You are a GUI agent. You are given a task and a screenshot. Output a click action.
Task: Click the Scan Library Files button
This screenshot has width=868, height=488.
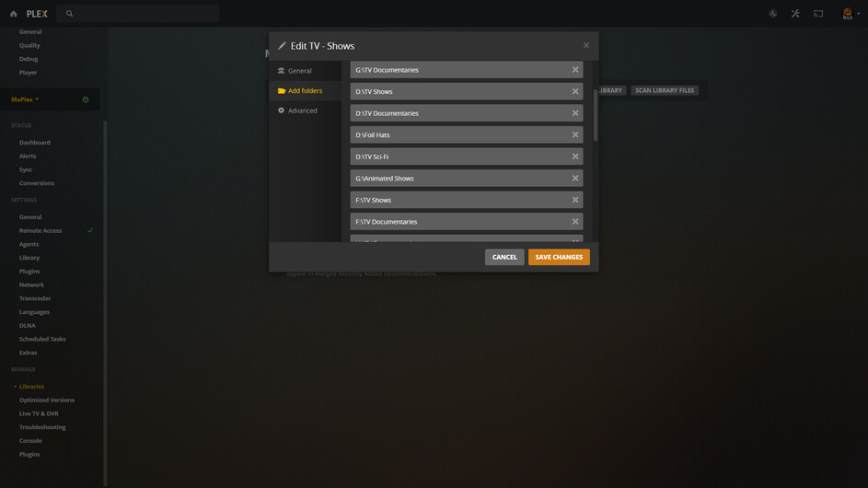(x=665, y=90)
